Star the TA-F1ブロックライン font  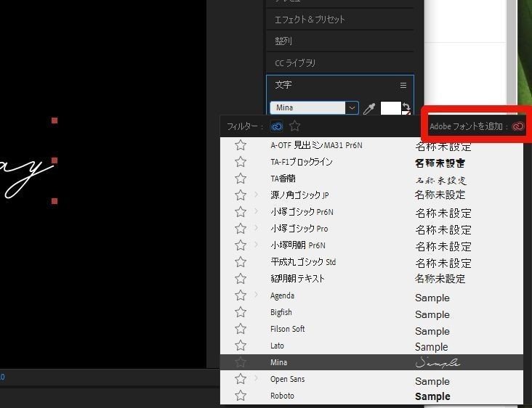click(x=241, y=162)
